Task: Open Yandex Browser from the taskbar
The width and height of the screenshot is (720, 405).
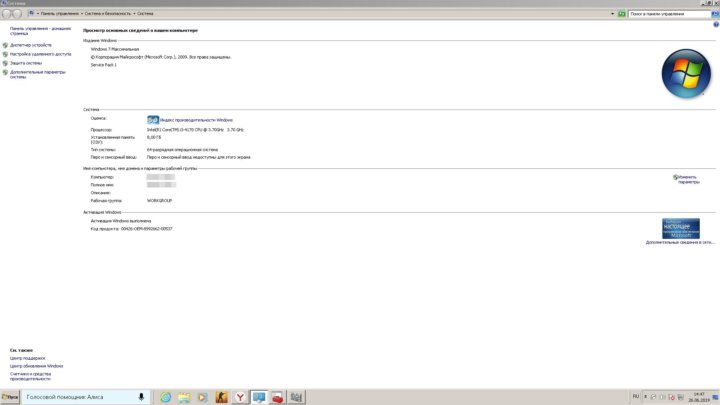Action: [240, 397]
